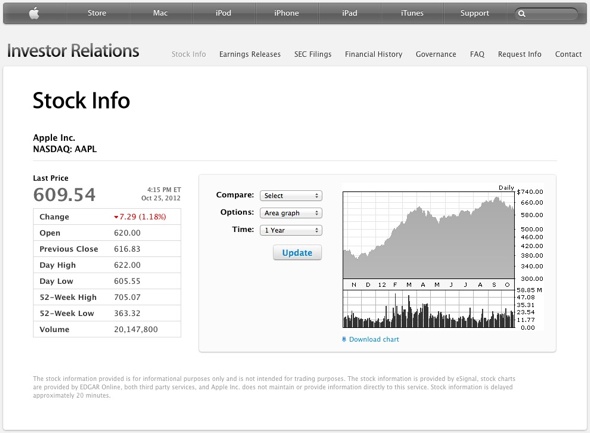Click the Oct 25, 2012 date text

click(161, 198)
